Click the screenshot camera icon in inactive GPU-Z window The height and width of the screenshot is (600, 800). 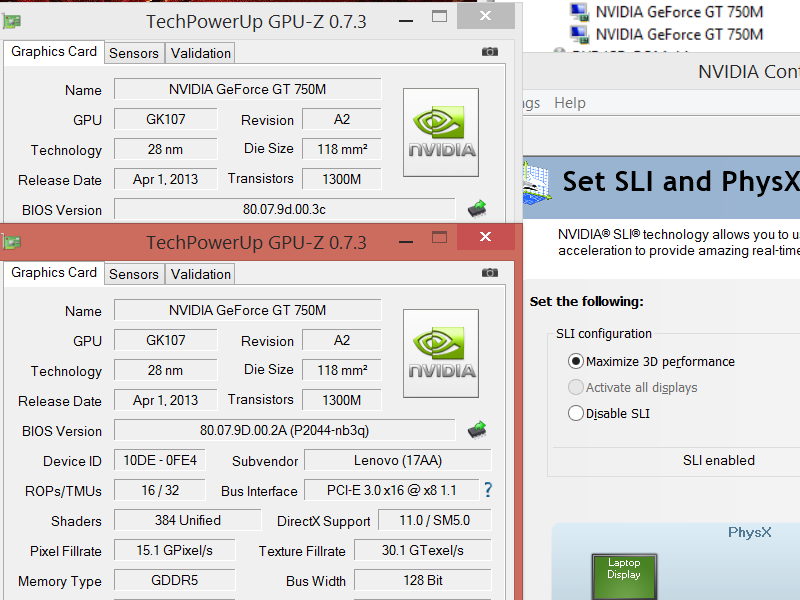click(x=490, y=52)
